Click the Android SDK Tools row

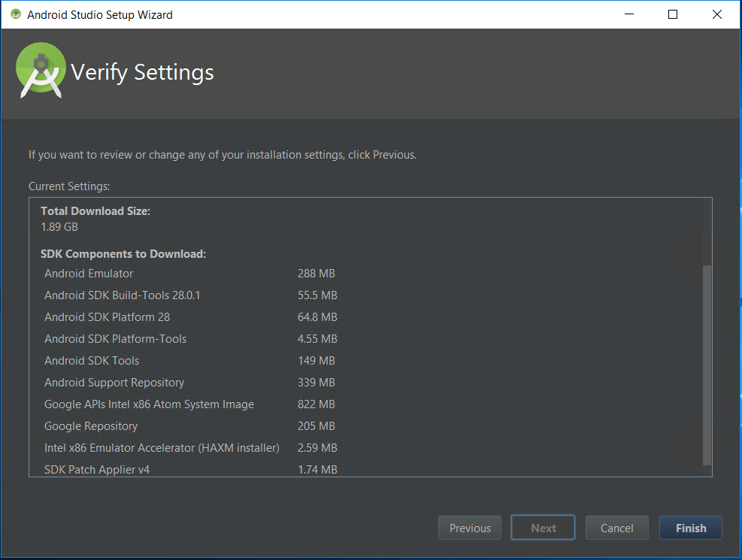click(92, 361)
